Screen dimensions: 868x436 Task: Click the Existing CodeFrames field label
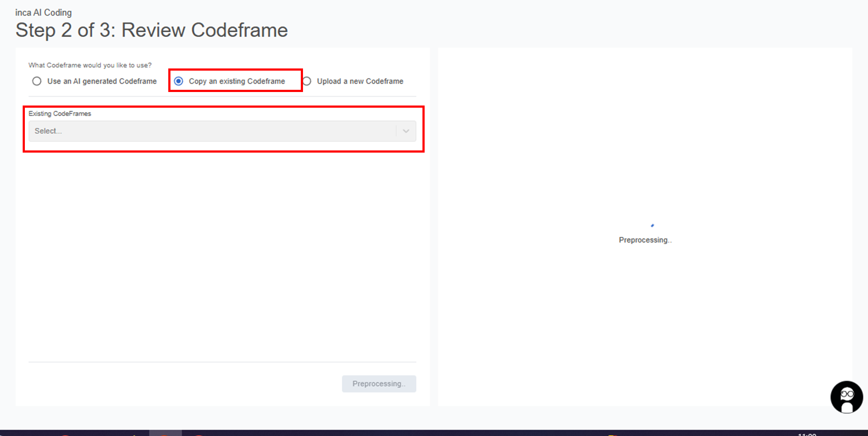point(60,113)
